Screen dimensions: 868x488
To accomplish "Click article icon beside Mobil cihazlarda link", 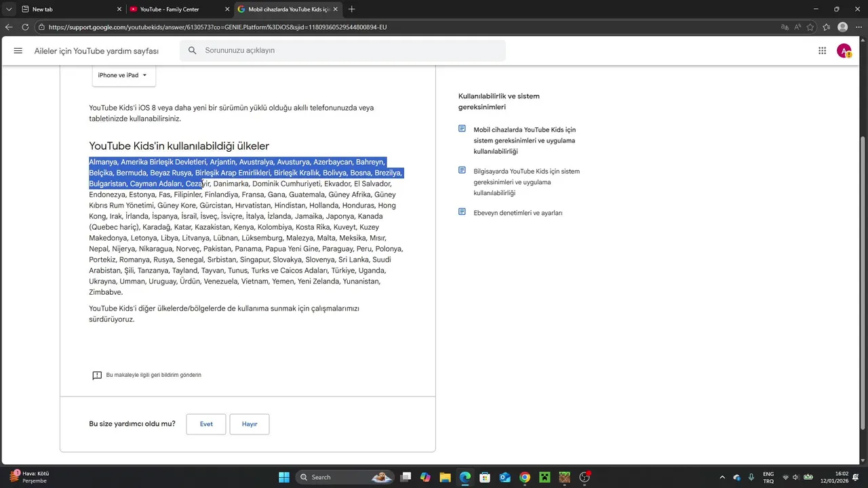I will point(462,129).
